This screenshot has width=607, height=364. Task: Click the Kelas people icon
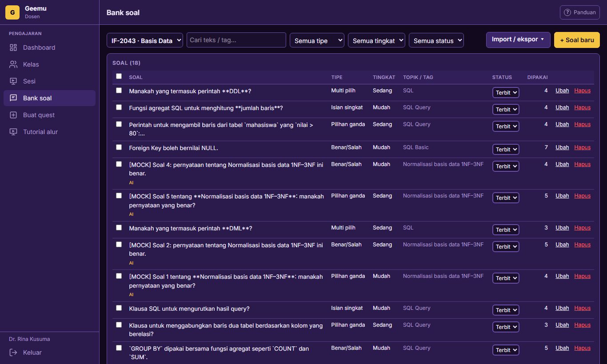pos(13,64)
